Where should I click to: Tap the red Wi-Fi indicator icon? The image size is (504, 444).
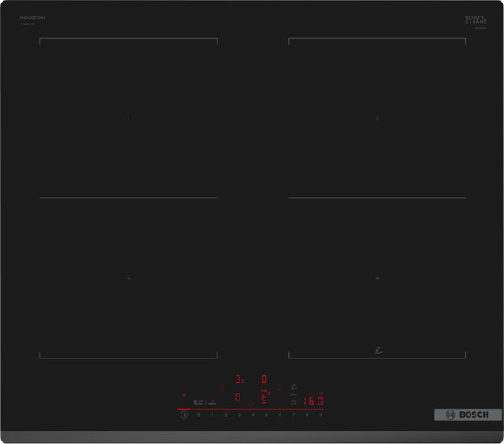183,393
